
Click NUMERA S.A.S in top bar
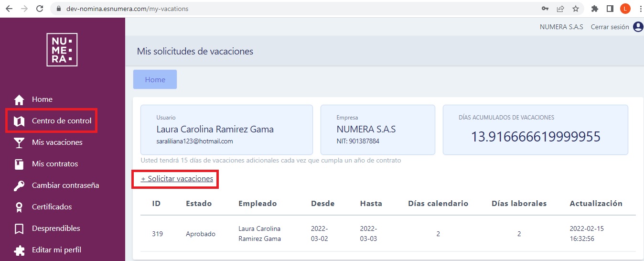[x=561, y=27]
